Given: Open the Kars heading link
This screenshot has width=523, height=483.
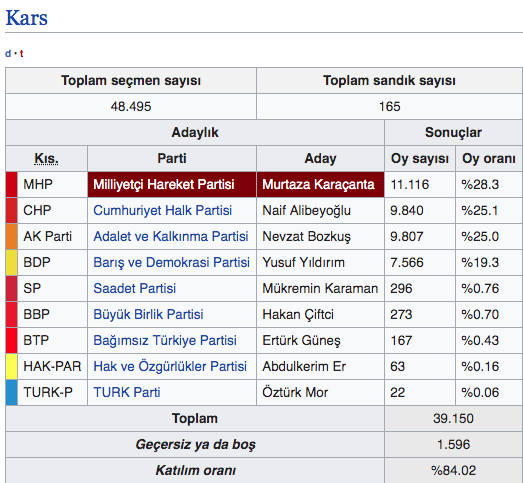Looking at the screenshot, I should point(27,18).
